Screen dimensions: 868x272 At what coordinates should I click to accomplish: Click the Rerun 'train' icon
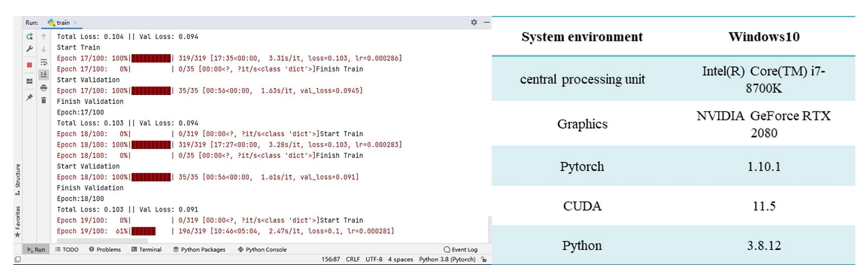pyautogui.click(x=30, y=36)
